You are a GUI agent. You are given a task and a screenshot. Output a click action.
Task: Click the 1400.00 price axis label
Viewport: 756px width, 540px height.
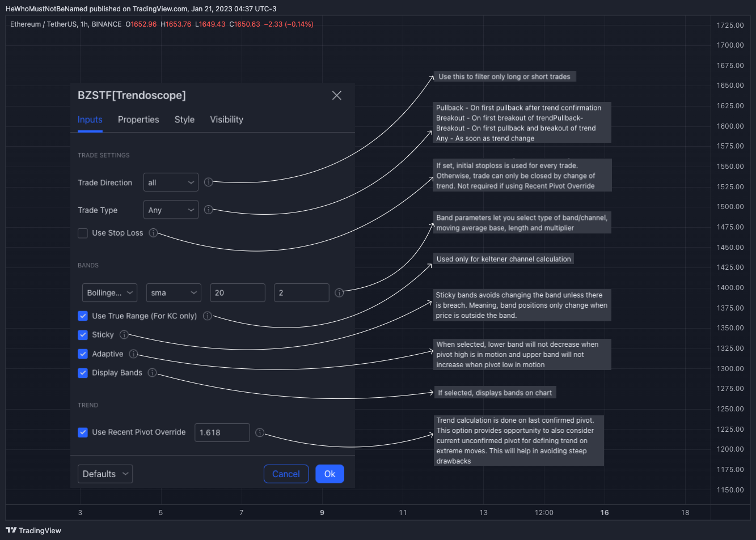click(x=730, y=287)
